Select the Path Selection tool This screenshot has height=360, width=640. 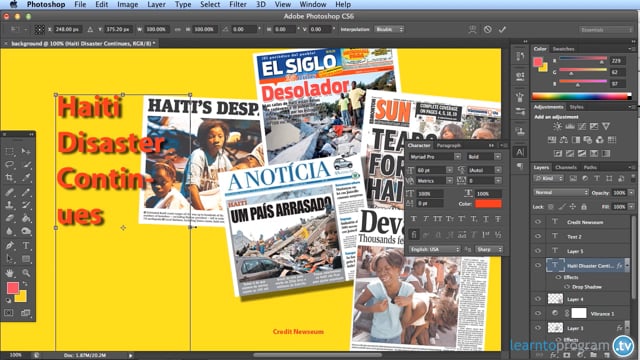pos(9,259)
